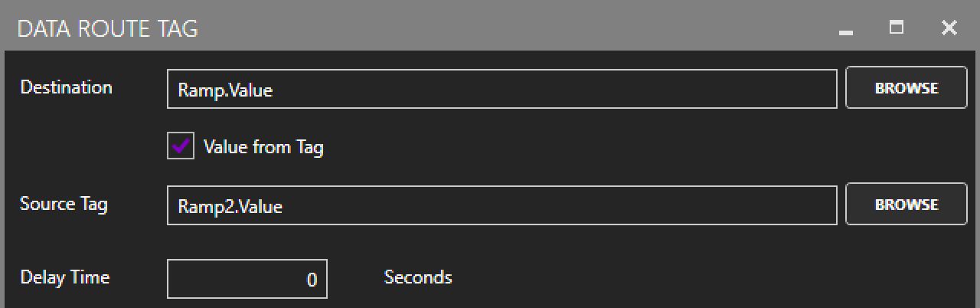980x308 pixels.
Task: Click the Destination label
Action: coord(66,87)
